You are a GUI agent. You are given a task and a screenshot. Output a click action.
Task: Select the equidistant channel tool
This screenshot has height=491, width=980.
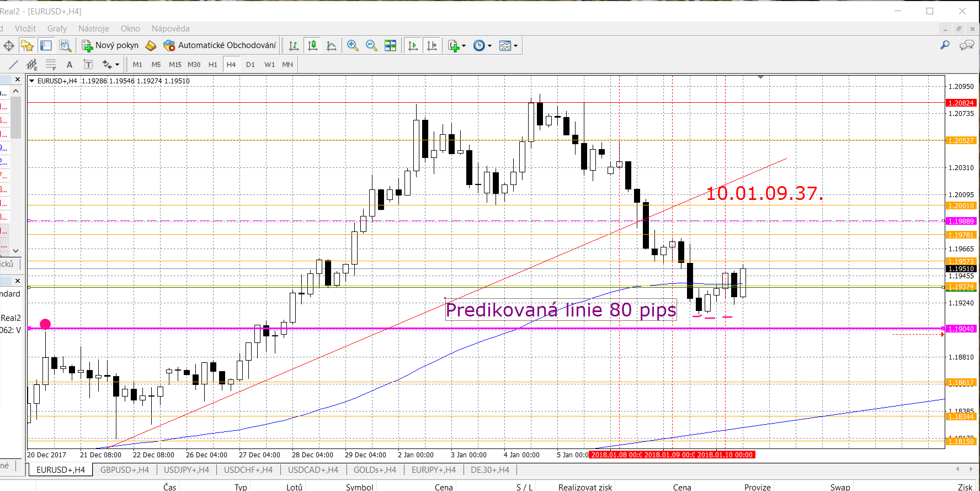pyautogui.click(x=32, y=65)
